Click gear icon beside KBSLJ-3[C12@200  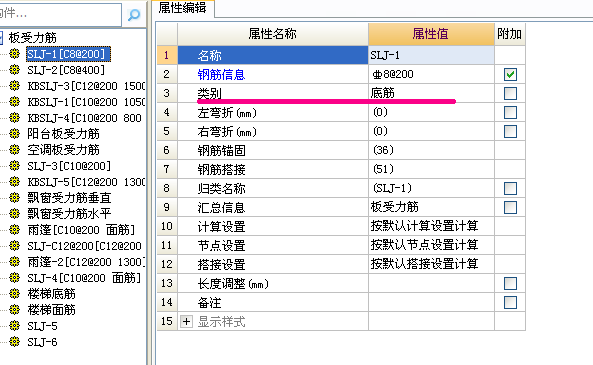pyautogui.click(x=14, y=86)
